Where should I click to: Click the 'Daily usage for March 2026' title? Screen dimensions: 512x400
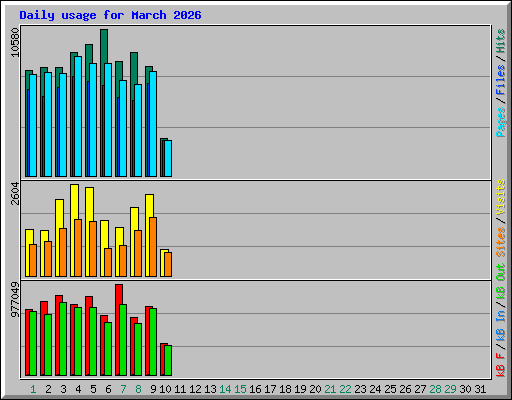point(110,15)
